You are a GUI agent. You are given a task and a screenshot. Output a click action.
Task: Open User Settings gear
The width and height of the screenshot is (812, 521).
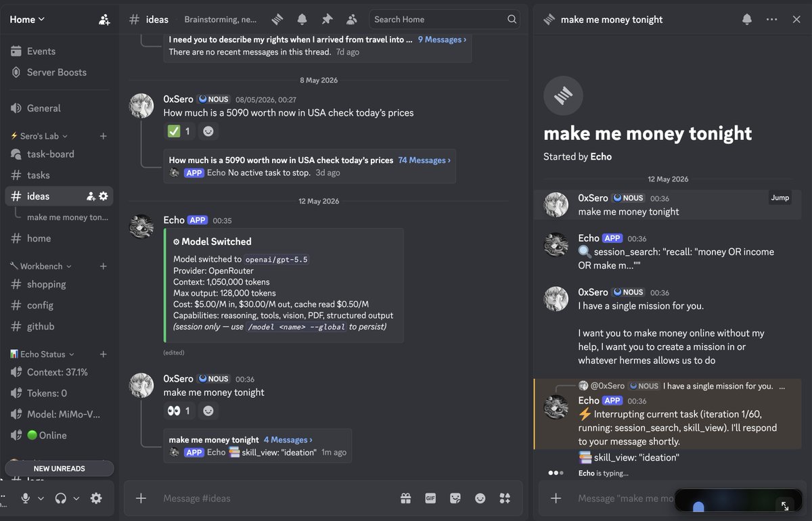tap(96, 499)
